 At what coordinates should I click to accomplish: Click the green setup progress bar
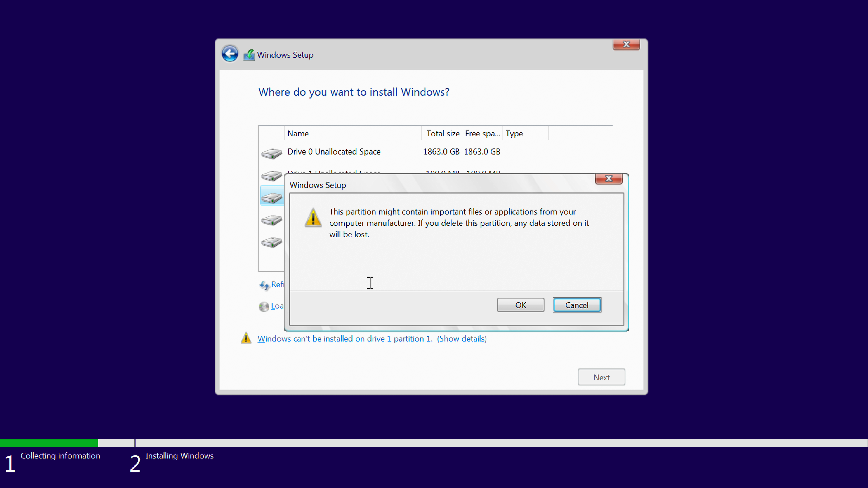pyautogui.click(x=49, y=443)
